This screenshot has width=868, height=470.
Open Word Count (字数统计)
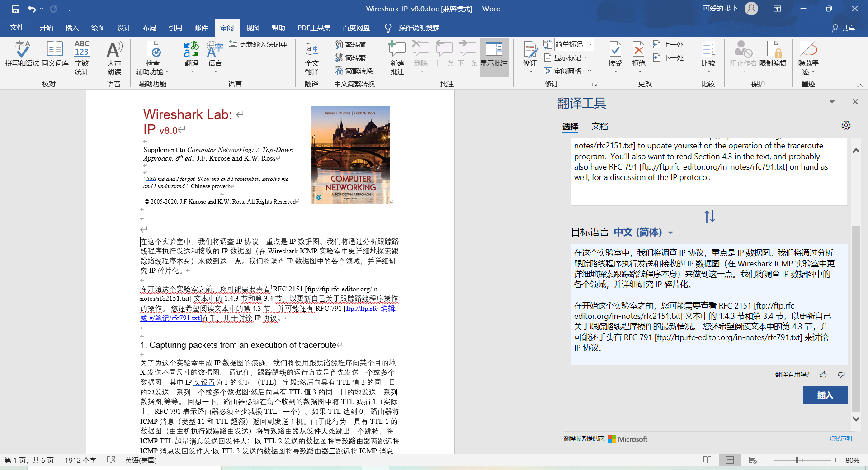point(82,57)
